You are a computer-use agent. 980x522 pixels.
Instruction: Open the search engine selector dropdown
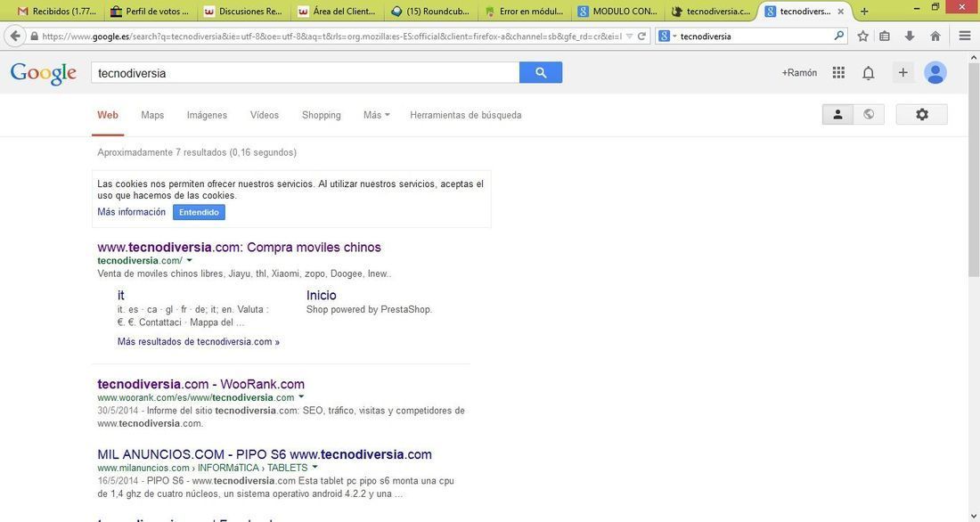tap(667, 37)
